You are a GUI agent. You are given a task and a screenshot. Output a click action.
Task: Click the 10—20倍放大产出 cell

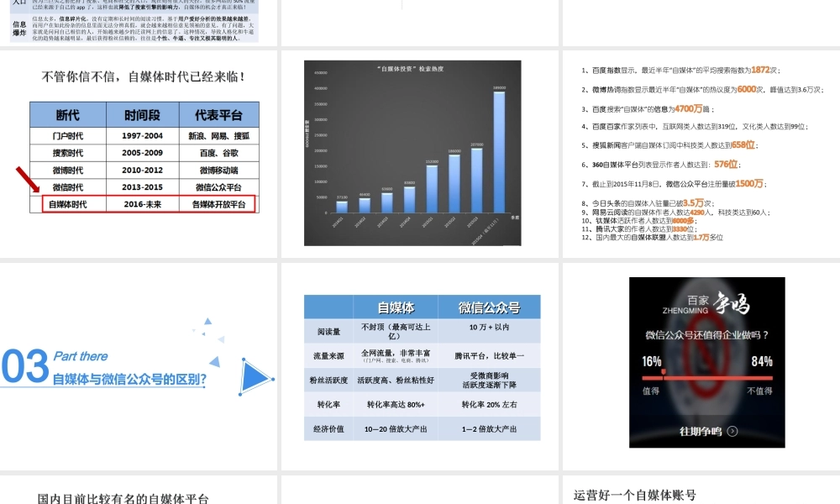(396, 429)
